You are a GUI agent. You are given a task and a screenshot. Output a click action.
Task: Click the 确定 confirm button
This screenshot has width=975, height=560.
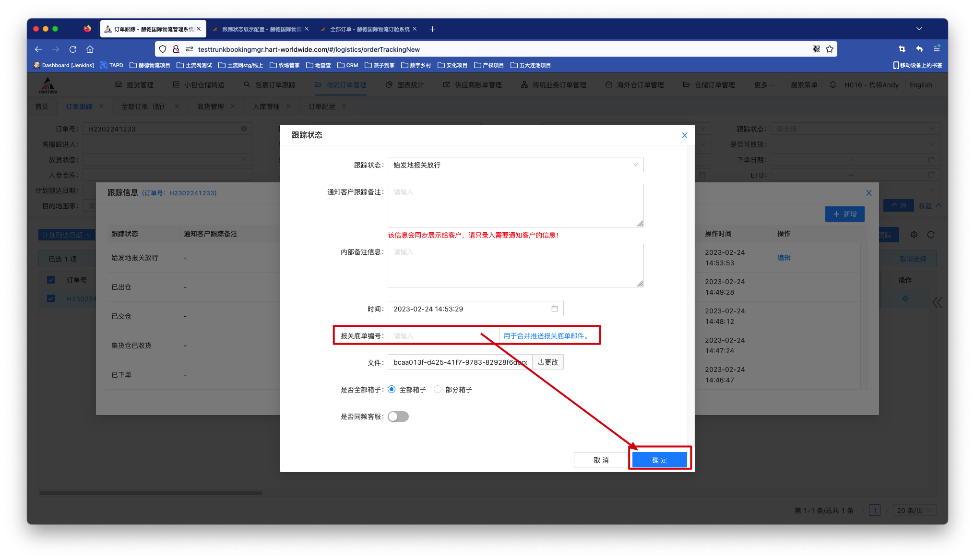pos(659,460)
